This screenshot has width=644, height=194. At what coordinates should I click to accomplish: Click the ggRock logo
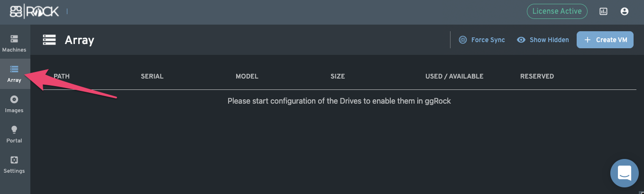(x=35, y=11)
